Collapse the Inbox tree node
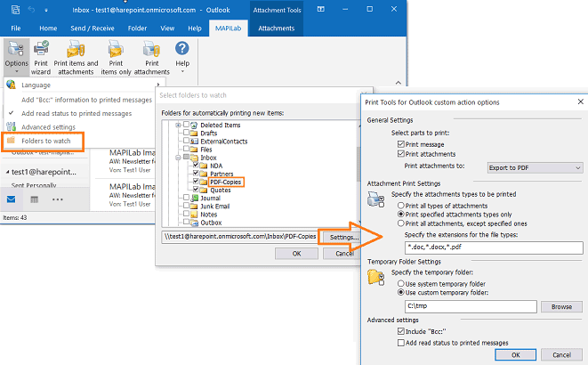The image size is (588, 365). coord(178,158)
